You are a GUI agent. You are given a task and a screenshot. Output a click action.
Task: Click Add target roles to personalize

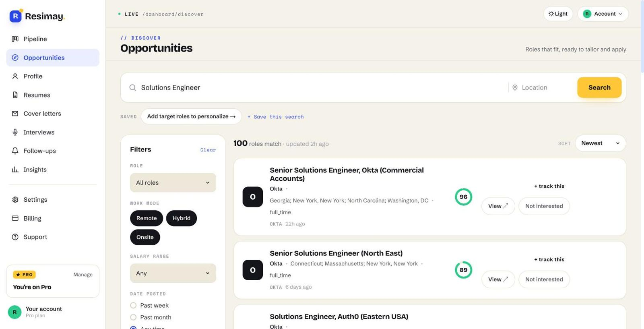click(191, 116)
